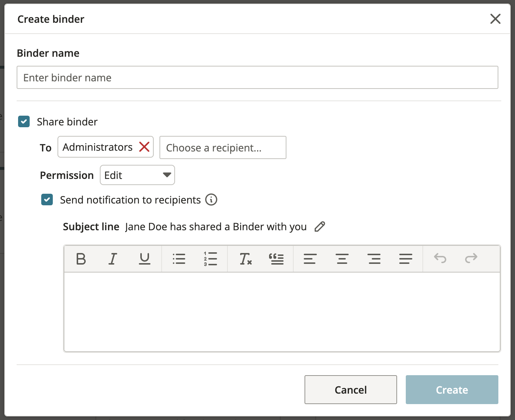
Task: Click the Cancel button
Action: 350,390
